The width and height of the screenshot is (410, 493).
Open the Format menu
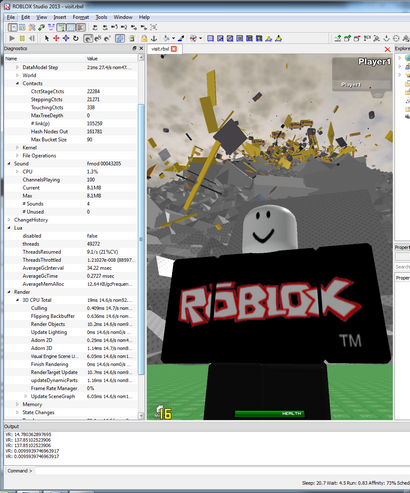click(81, 17)
